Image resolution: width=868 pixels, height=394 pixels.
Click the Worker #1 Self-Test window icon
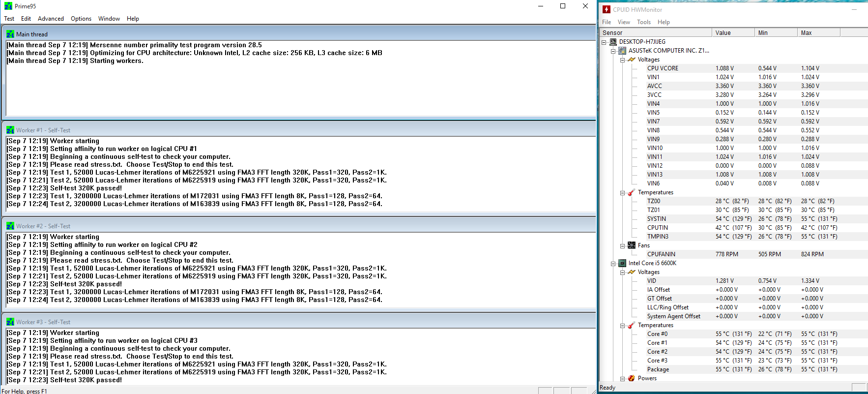click(x=10, y=130)
